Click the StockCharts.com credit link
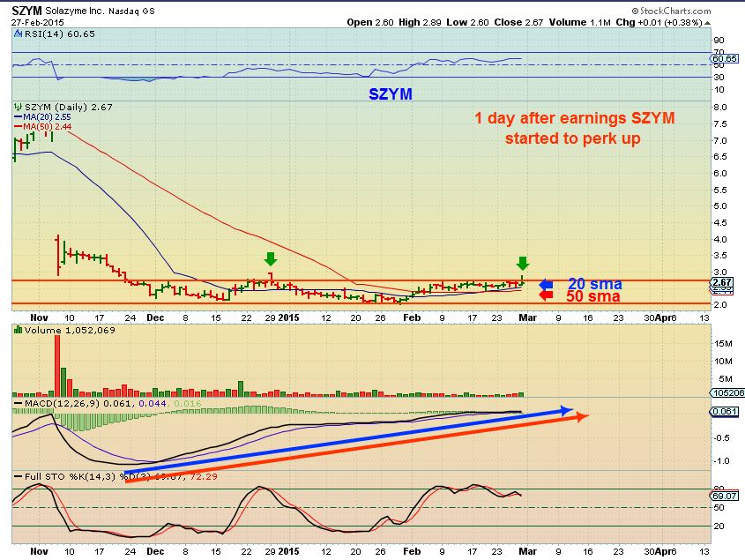Viewport: 745px width, 560px height. 671,11
